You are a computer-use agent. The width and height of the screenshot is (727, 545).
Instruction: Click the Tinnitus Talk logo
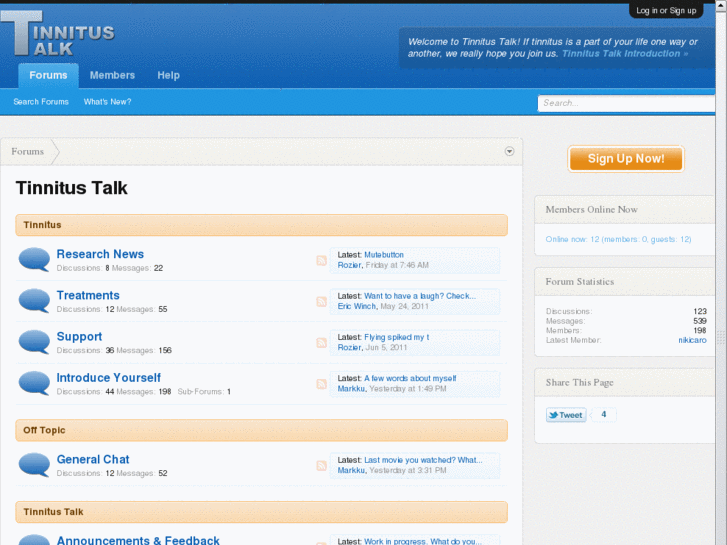[x=58, y=34]
